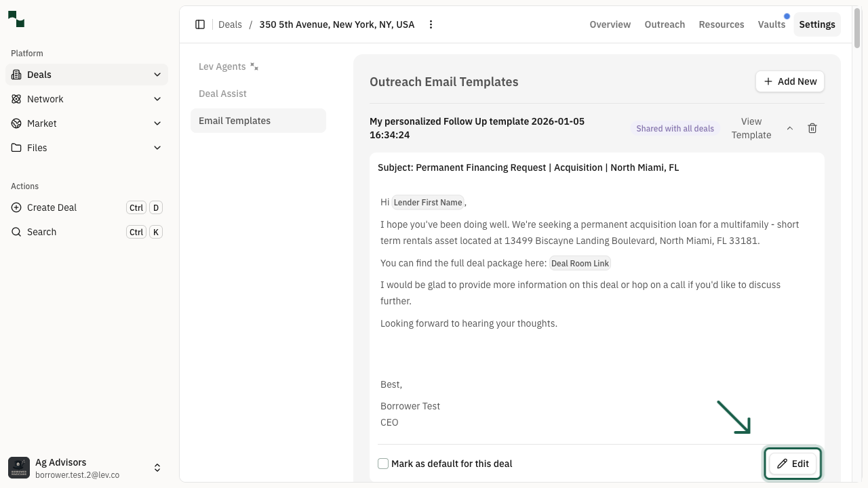The height and width of the screenshot is (488, 868).
Task: Delete template using trash icon
Action: (812, 128)
